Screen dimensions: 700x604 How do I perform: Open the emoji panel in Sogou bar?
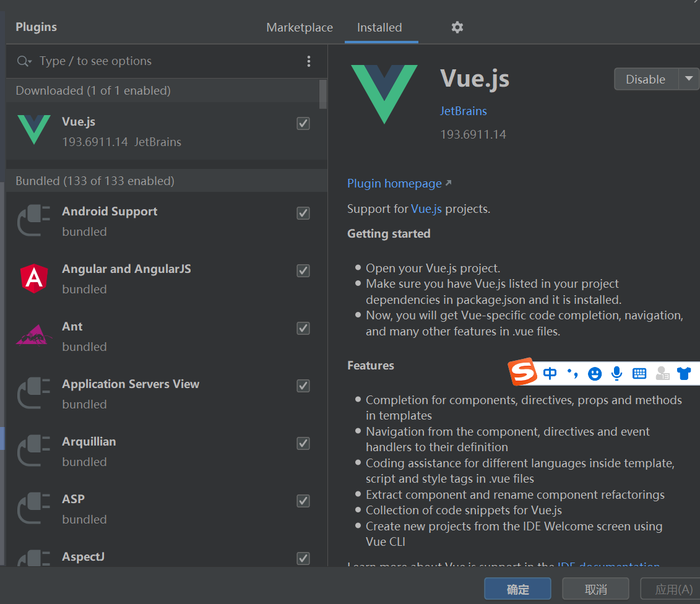(x=595, y=374)
